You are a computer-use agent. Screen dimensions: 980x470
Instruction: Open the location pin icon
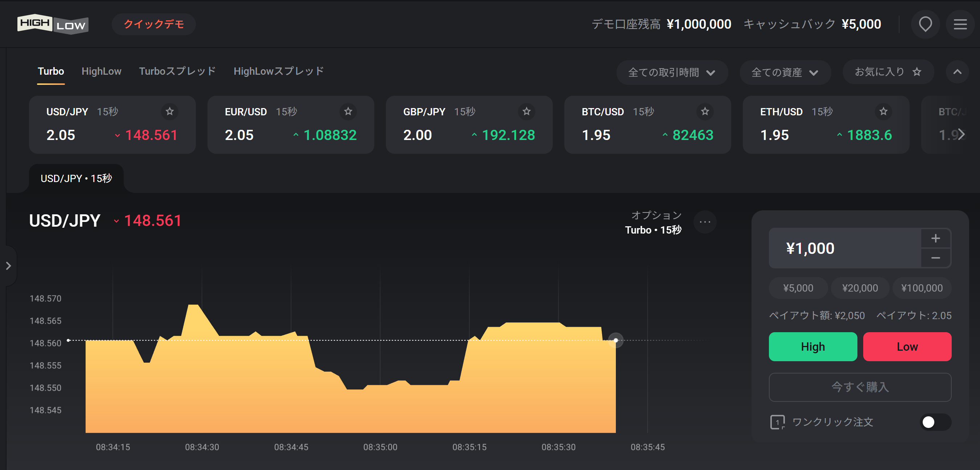(925, 24)
